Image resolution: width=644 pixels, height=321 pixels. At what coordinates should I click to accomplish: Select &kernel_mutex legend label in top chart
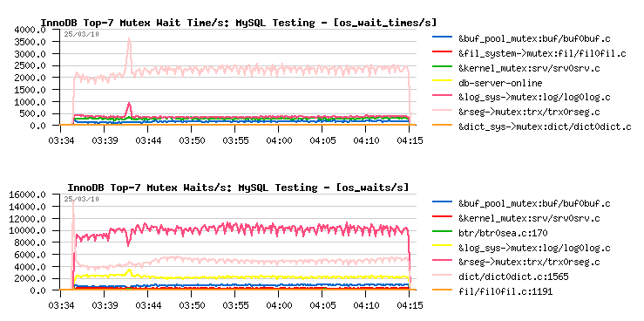529,69
